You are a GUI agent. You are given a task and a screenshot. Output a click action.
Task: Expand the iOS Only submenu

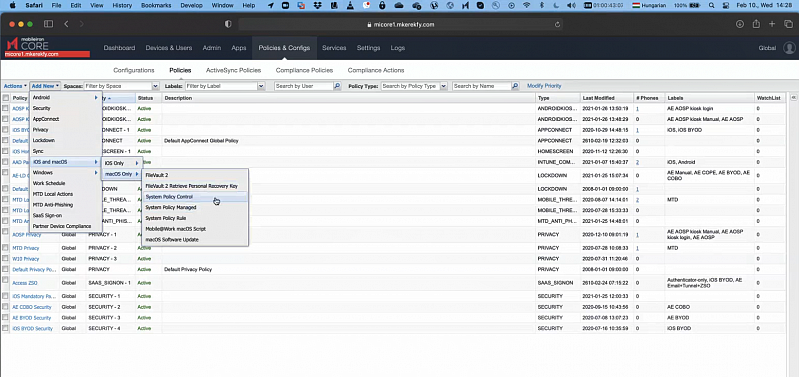click(x=122, y=163)
